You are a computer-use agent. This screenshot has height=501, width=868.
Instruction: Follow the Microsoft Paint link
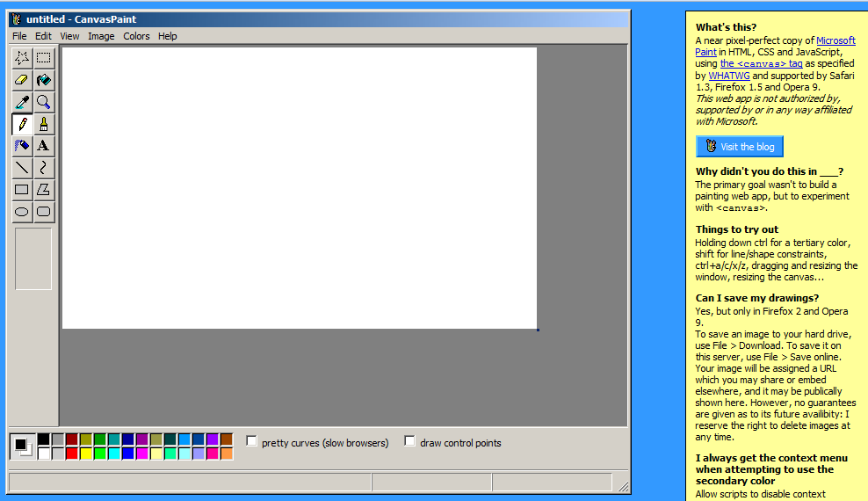(835, 40)
